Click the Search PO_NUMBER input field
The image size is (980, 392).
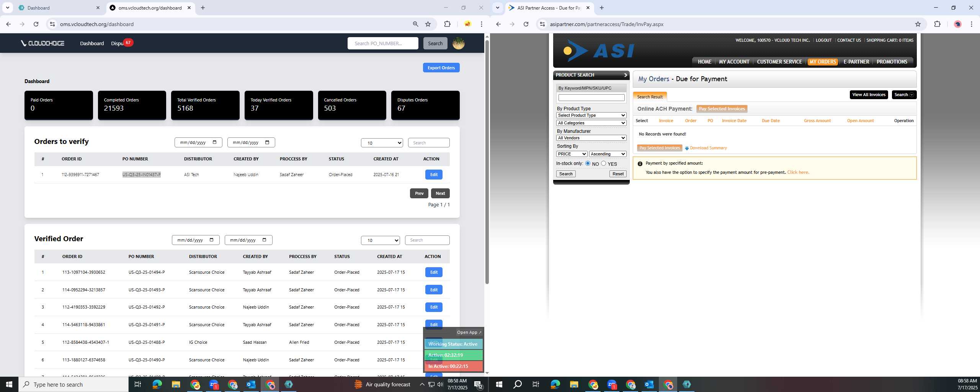[x=383, y=43]
